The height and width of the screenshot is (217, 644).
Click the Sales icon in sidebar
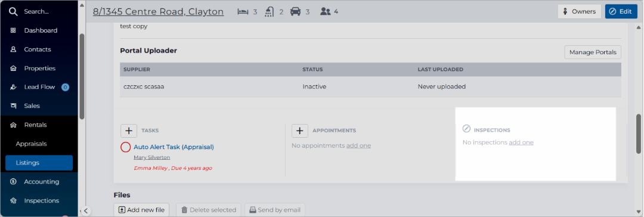13,106
